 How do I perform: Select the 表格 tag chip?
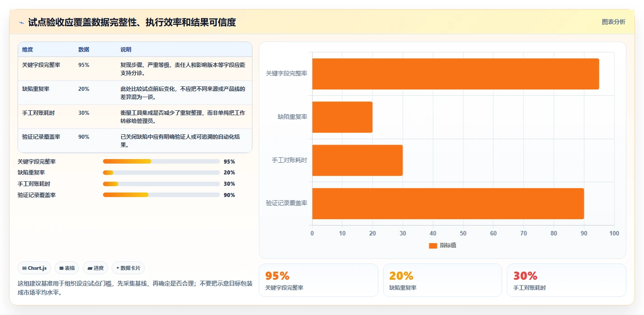67,268
